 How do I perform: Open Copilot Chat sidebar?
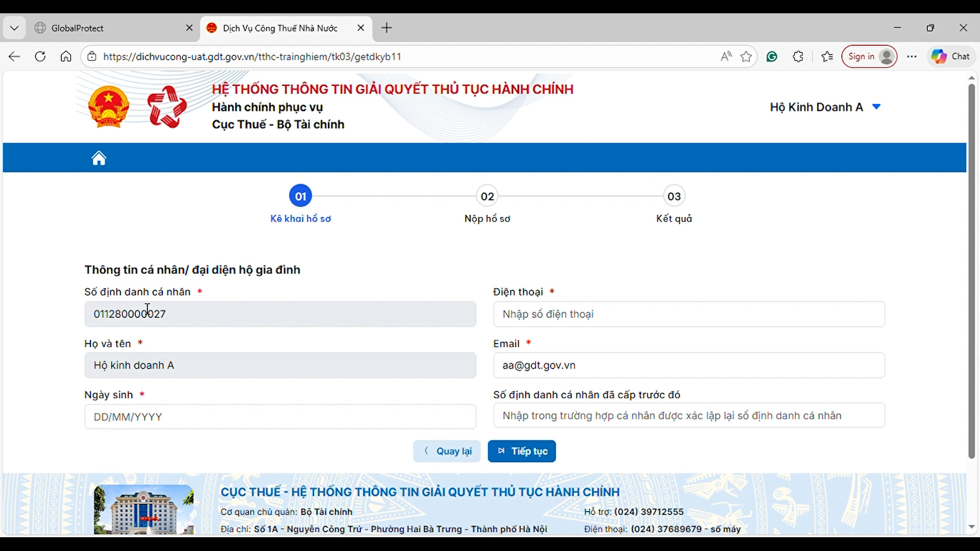[x=950, y=57]
